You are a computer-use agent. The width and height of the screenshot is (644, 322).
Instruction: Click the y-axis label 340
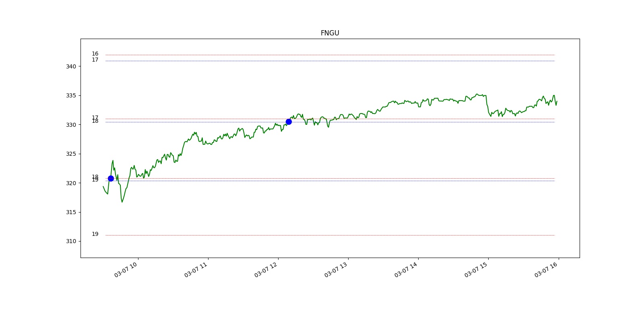pos(71,66)
